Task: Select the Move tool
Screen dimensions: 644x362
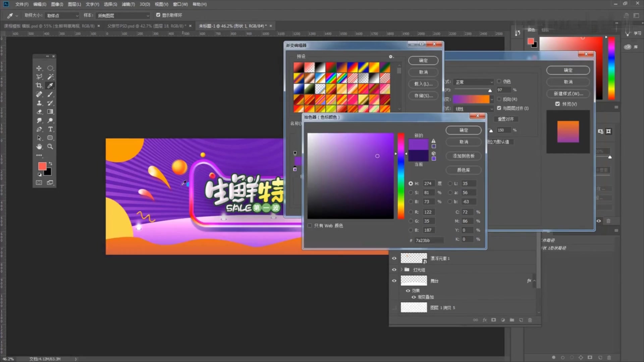Action: (39, 68)
